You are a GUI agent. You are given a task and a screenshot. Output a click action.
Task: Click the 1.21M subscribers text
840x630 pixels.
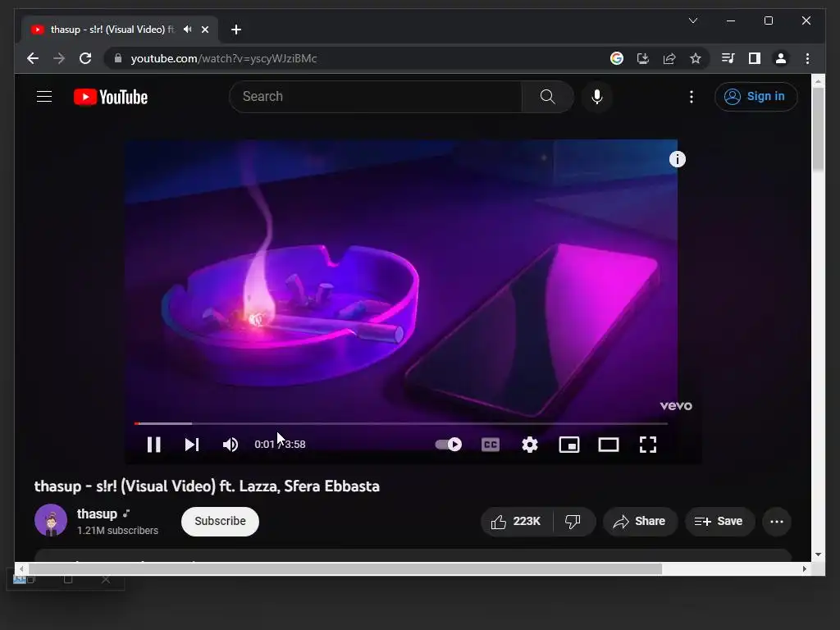pos(117,531)
